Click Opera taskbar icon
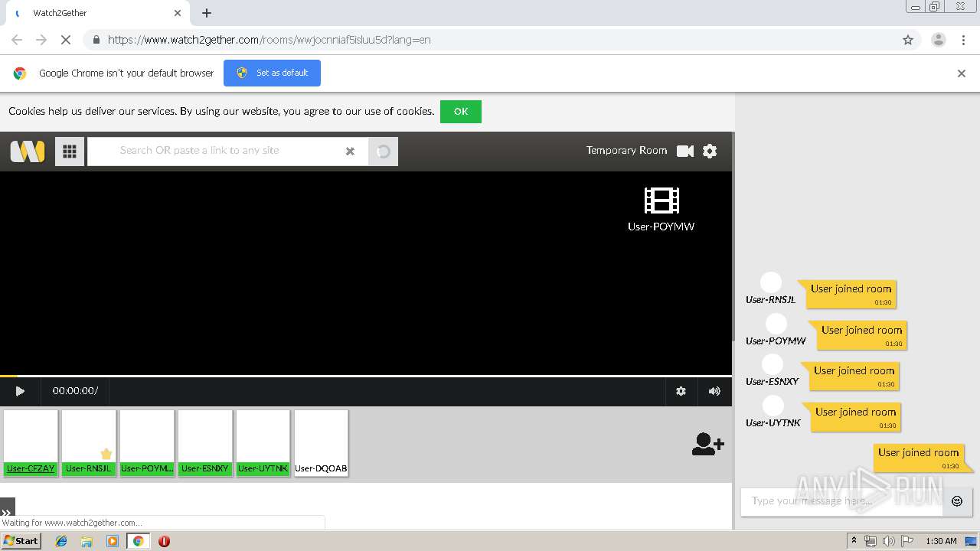Image resolution: width=980 pixels, height=551 pixels. 164,541
